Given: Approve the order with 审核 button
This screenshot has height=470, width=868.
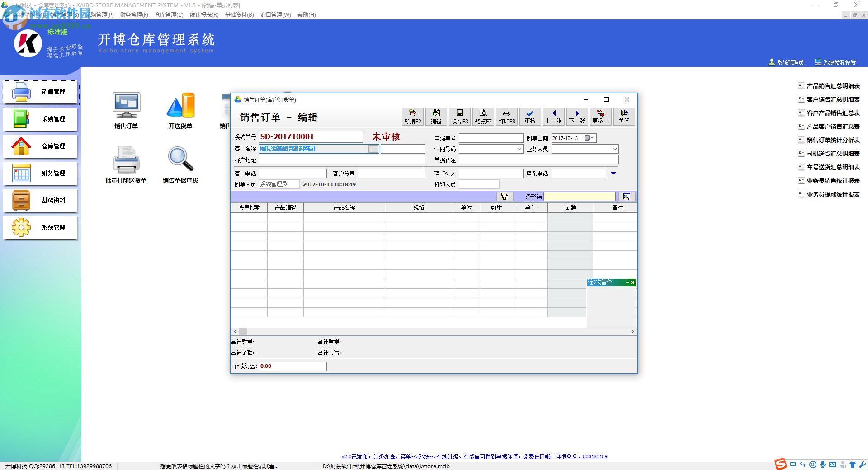Looking at the screenshot, I should tap(530, 117).
